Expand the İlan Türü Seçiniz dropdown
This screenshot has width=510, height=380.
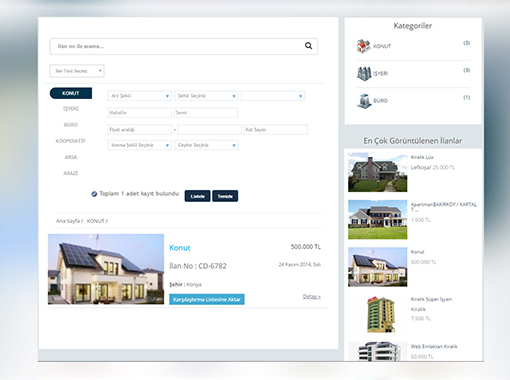click(x=77, y=71)
